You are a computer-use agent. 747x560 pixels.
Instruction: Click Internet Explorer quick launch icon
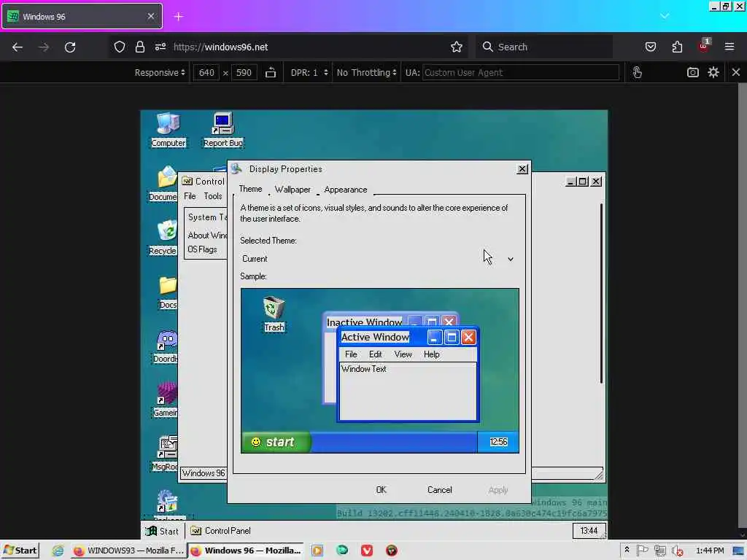coord(58,551)
